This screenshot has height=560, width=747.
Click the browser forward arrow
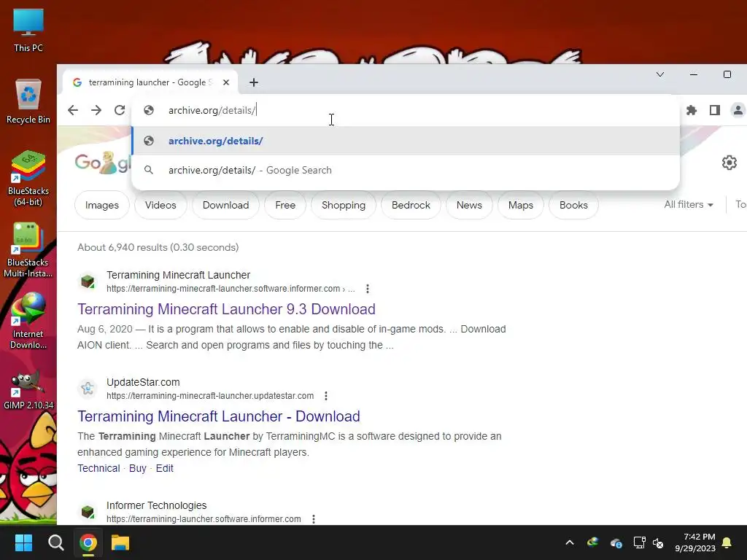click(x=96, y=110)
